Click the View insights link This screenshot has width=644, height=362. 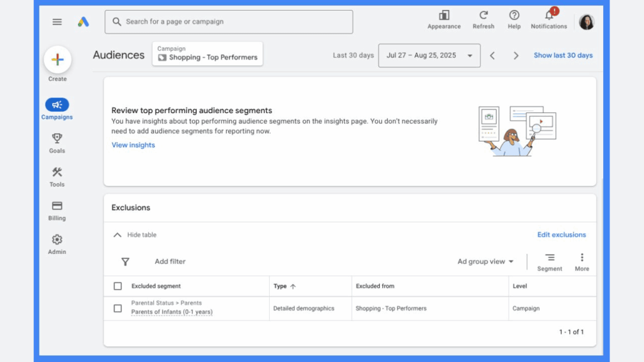coord(133,145)
